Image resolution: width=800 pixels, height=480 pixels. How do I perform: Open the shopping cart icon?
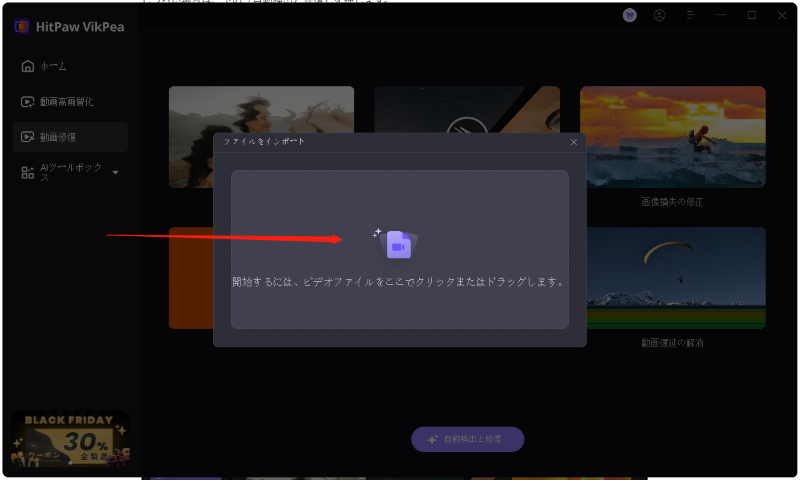point(629,15)
